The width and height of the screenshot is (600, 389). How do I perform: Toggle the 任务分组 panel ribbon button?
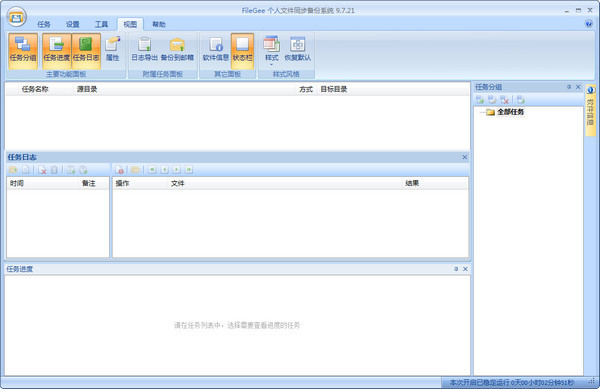23,50
